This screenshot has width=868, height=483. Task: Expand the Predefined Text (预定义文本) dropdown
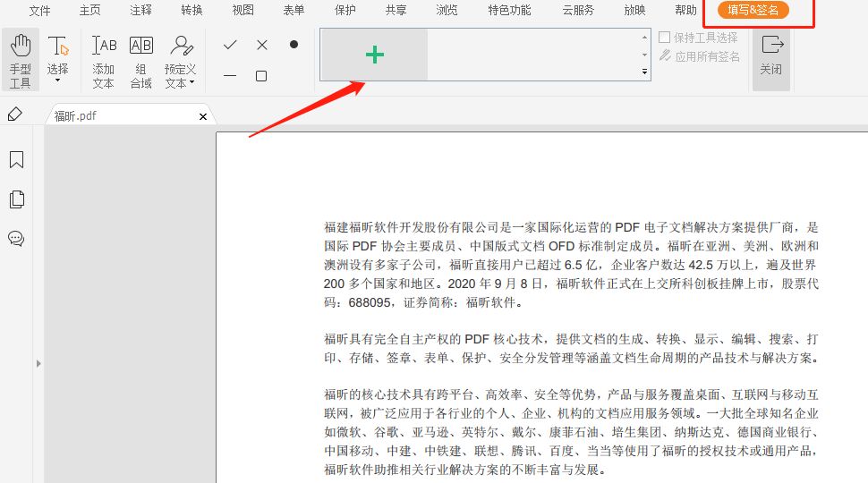tap(191, 83)
